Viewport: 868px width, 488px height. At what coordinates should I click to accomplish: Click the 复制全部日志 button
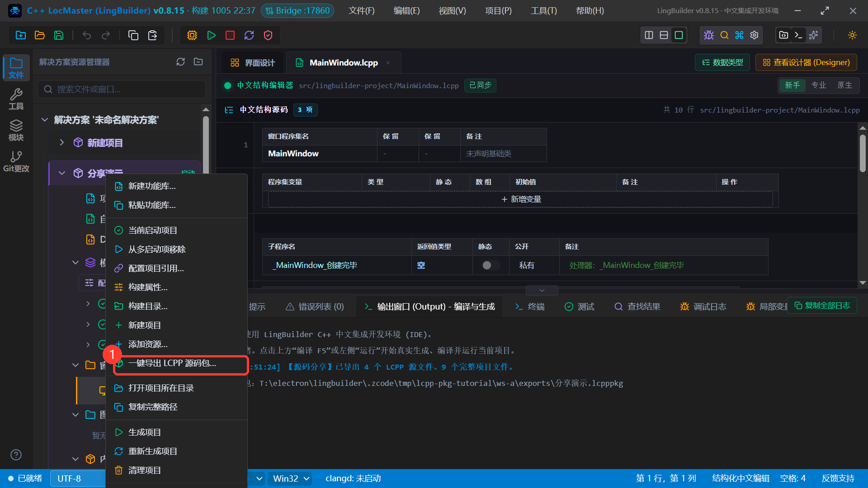[x=822, y=305]
